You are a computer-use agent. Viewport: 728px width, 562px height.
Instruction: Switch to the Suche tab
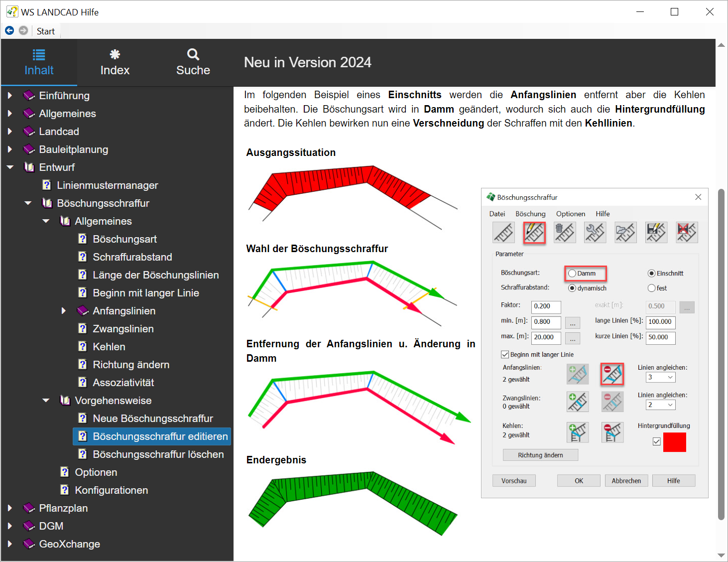click(193, 62)
